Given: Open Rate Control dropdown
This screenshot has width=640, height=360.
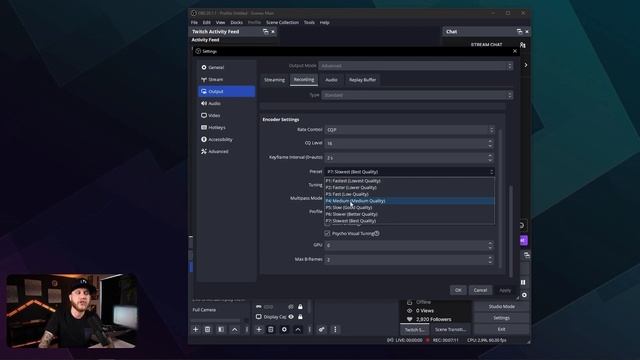Looking at the screenshot, I should pyautogui.click(x=409, y=130).
